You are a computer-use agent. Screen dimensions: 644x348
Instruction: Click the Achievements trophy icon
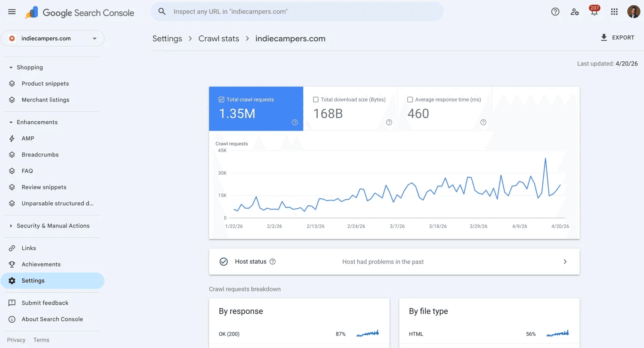click(12, 264)
